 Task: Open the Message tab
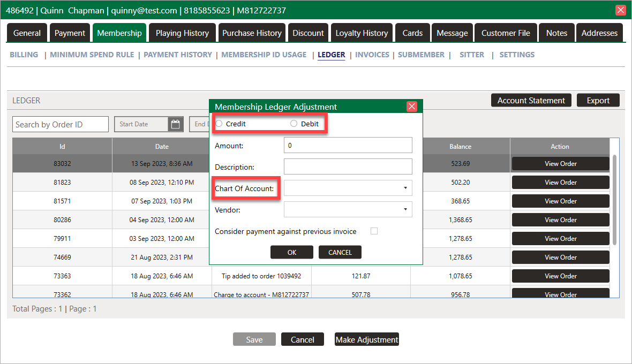click(452, 33)
